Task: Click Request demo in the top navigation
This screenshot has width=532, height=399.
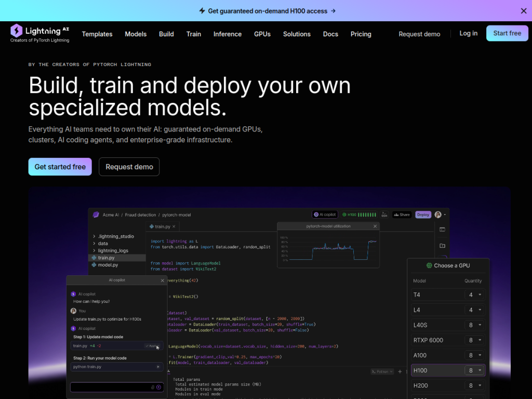Action: 419,34
